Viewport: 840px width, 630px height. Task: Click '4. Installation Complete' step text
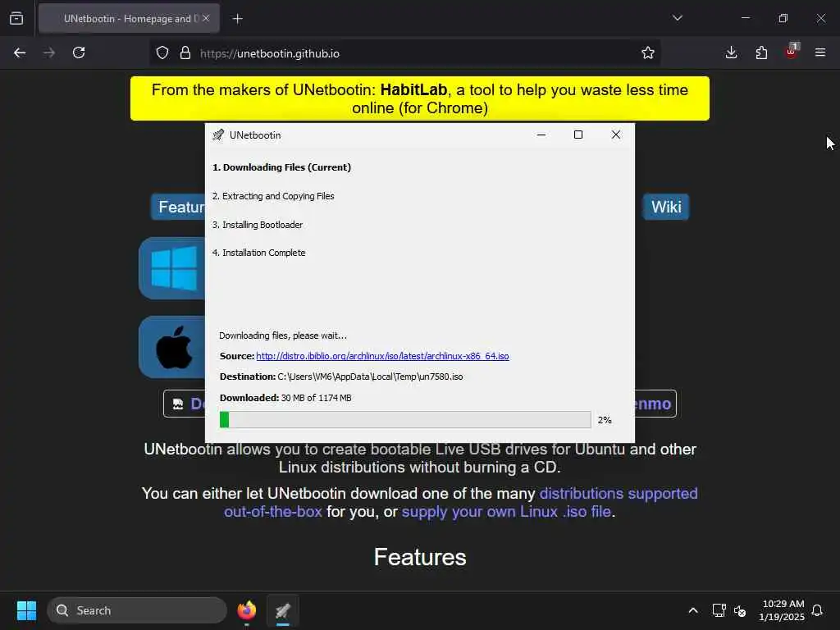[x=258, y=253]
